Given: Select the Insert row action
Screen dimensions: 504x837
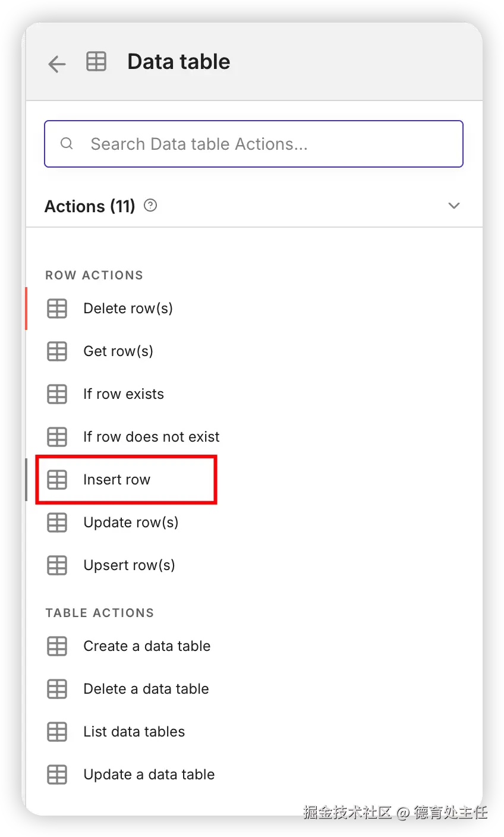Looking at the screenshot, I should tap(117, 480).
